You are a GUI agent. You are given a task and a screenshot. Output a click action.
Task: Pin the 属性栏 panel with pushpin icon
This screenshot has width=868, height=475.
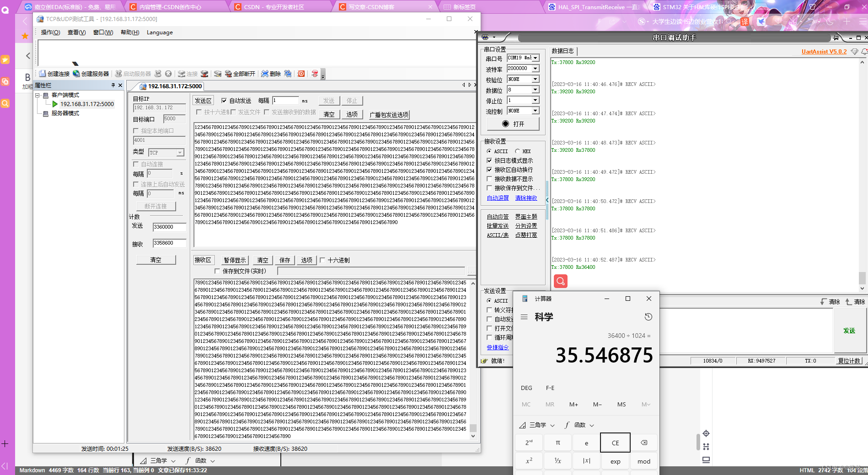pos(113,85)
